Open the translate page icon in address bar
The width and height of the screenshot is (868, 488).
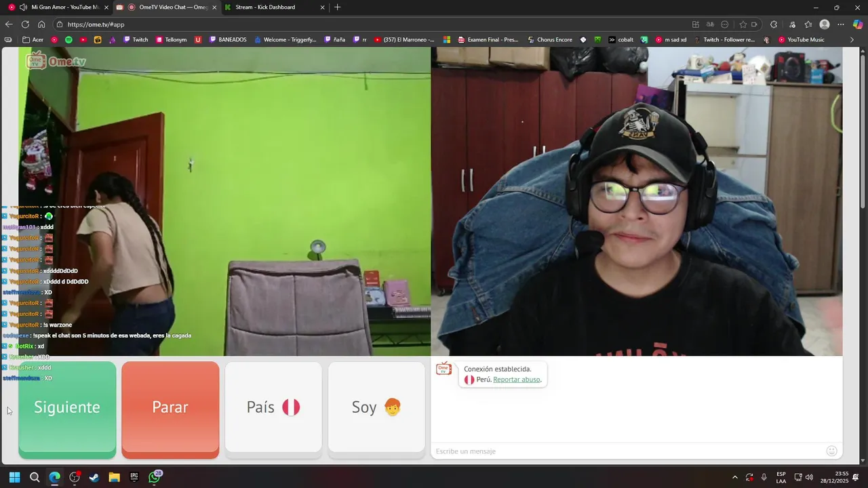click(710, 24)
